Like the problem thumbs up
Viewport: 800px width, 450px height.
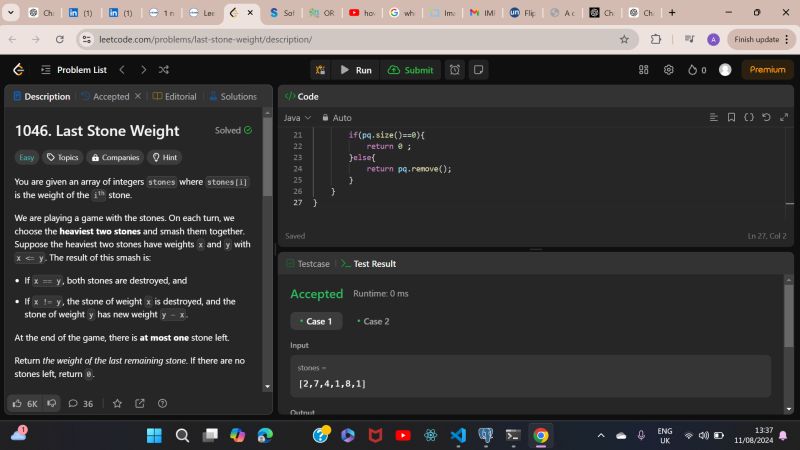25,404
